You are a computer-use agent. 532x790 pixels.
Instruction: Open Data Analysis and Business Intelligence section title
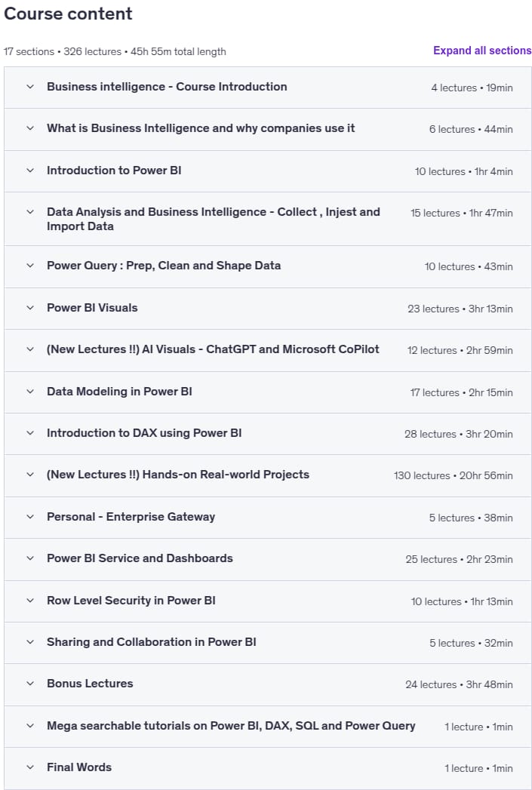[x=213, y=219]
